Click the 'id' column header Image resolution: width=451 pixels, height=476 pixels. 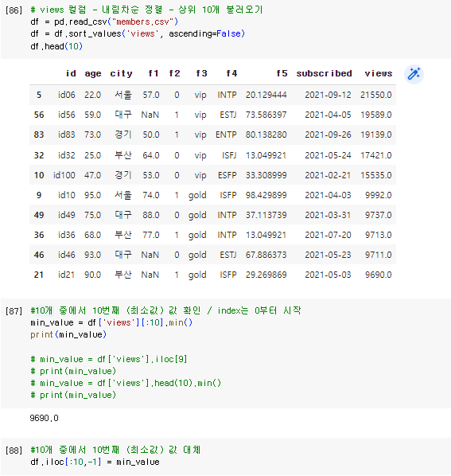pos(71,73)
